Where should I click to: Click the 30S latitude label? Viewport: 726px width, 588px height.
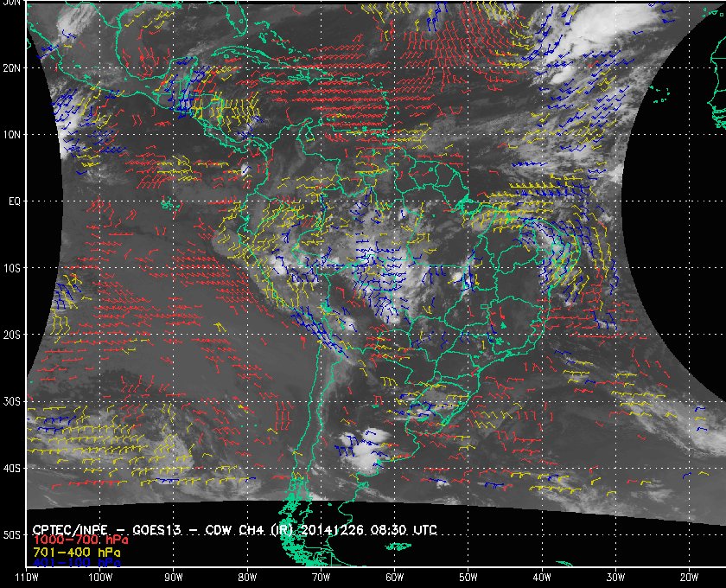coord(11,401)
